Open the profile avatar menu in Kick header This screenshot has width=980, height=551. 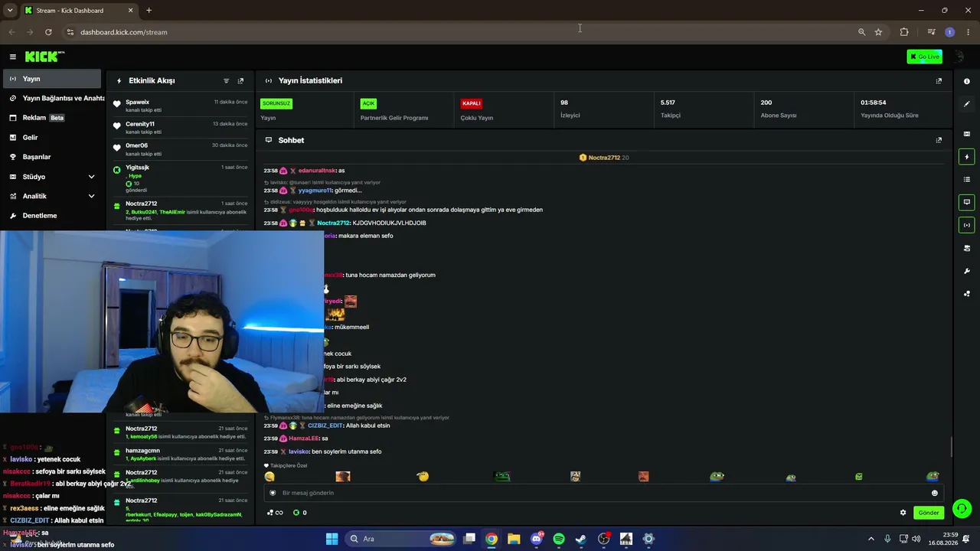tap(959, 57)
